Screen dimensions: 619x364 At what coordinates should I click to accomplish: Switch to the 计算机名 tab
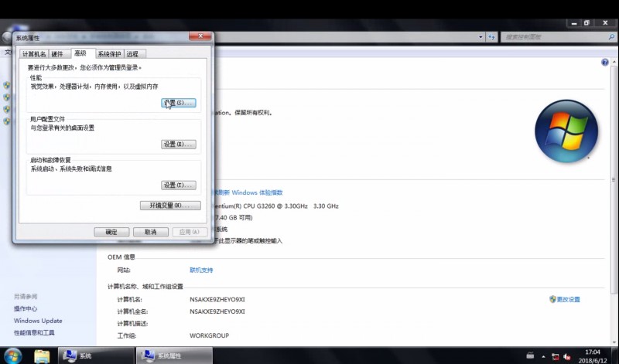34,54
